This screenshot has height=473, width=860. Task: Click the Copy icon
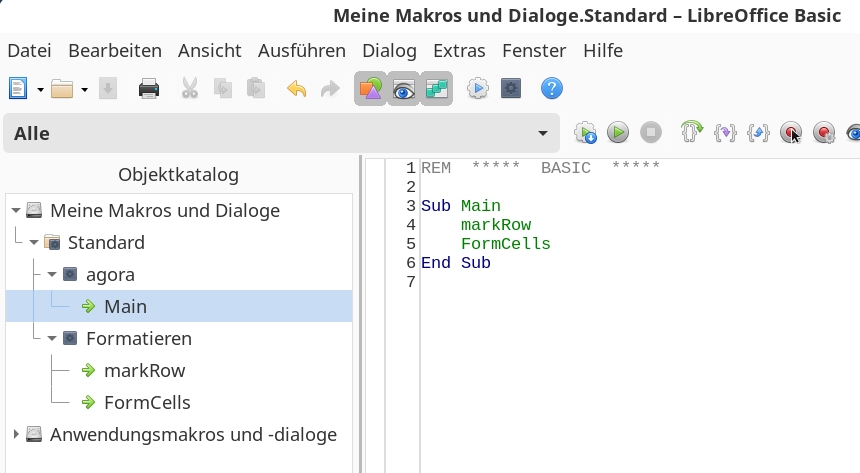coord(223,88)
